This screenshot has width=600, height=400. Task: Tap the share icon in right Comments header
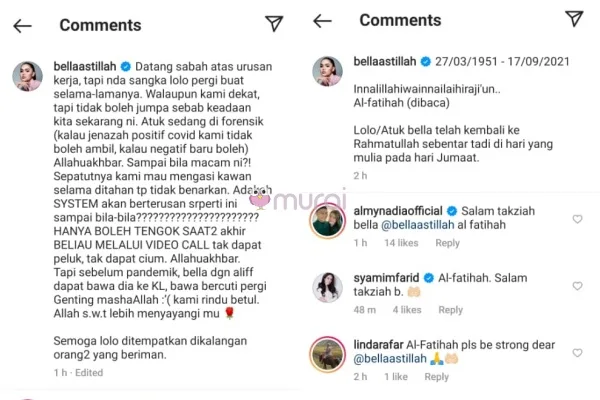click(x=574, y=18)
